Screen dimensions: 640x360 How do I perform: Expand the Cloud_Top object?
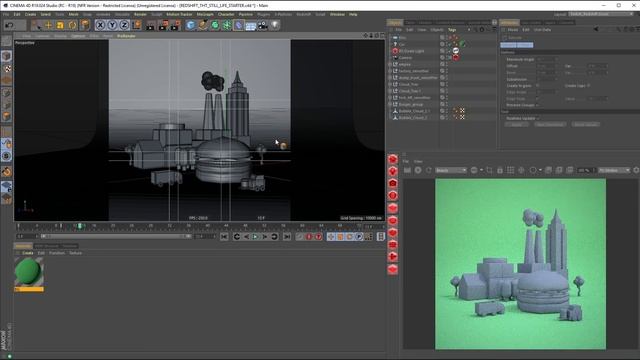pyautogui.click(x=390, y=84)
